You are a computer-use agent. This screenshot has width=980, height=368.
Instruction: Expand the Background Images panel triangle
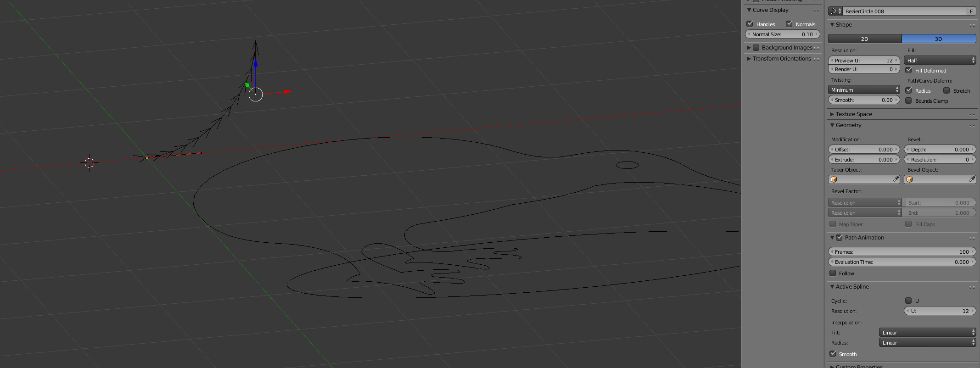[x=749, y=48]
